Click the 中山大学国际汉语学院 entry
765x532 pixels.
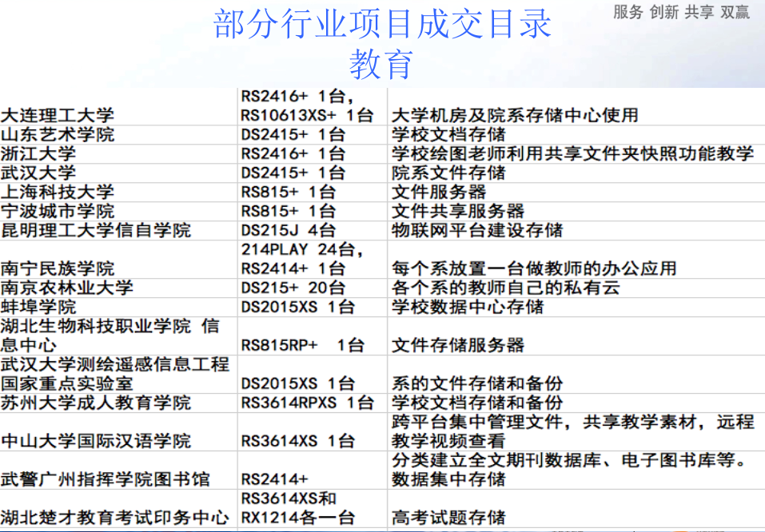96,441
